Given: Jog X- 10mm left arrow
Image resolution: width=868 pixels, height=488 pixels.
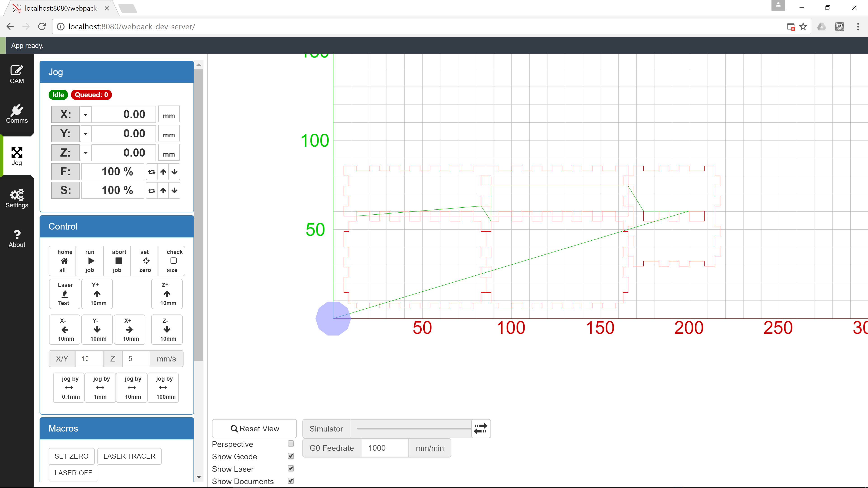Looking at the screenshot, I should pos(65,329).
